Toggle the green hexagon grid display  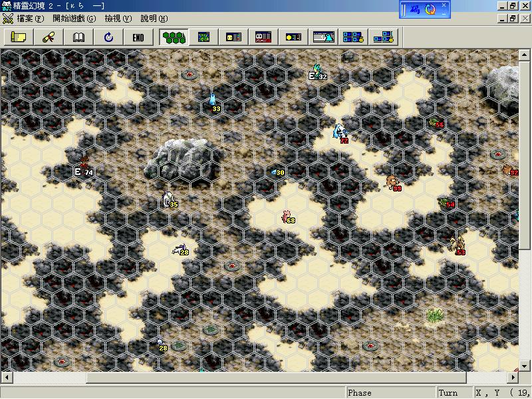[174, 37]
